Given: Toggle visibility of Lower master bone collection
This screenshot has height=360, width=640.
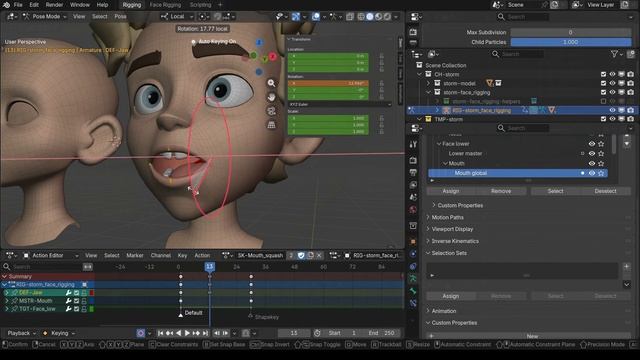Looking at the screenshot, I should click(592, 153).
